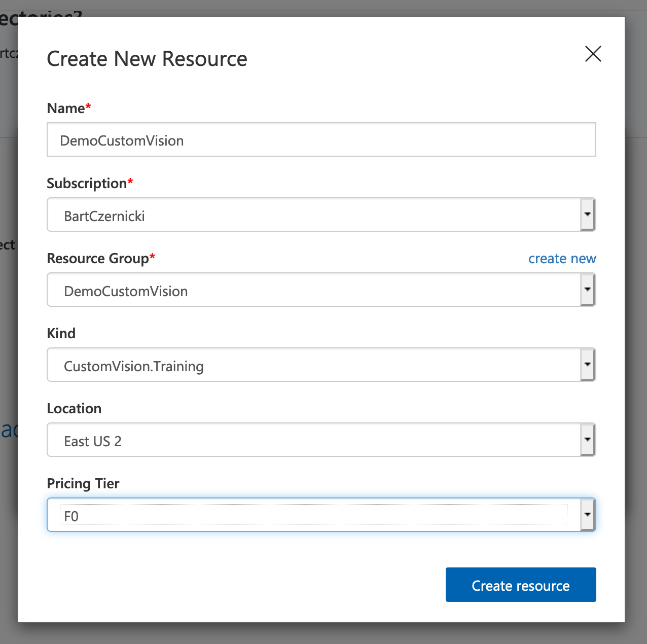Click the Kind dropdown arrow button
The height and width of the screenshot is (644, 647).
587,365
